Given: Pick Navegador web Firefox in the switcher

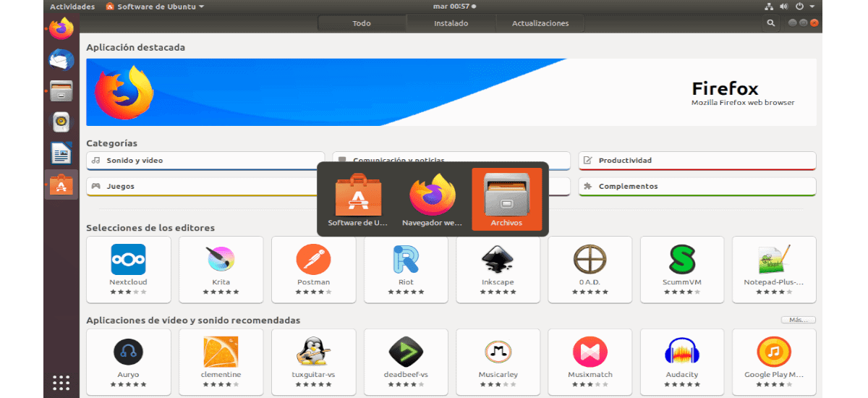Looking at the screenshot, I should [x=432, y=199].
